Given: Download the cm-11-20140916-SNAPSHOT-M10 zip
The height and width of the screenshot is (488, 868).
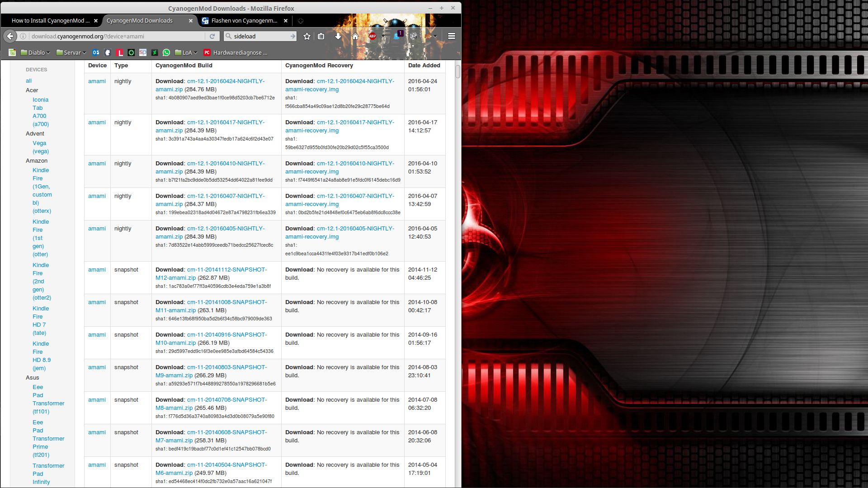Looking at the screenshot, I should pos(211,339).
